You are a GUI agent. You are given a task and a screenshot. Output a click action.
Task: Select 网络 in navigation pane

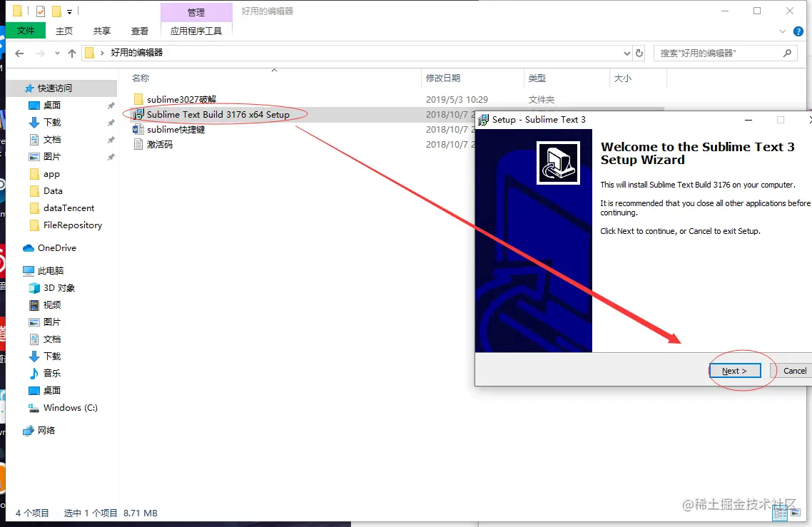(x=46, y=430)
